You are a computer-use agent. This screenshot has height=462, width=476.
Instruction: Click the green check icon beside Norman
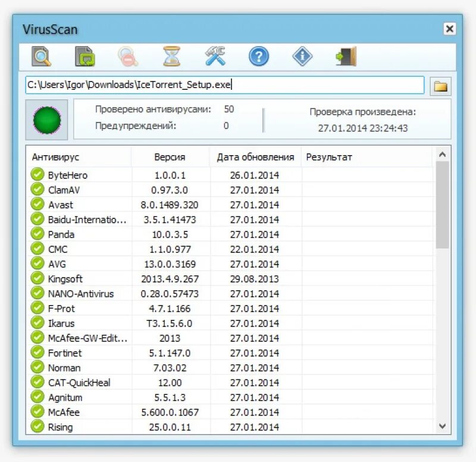37,367
